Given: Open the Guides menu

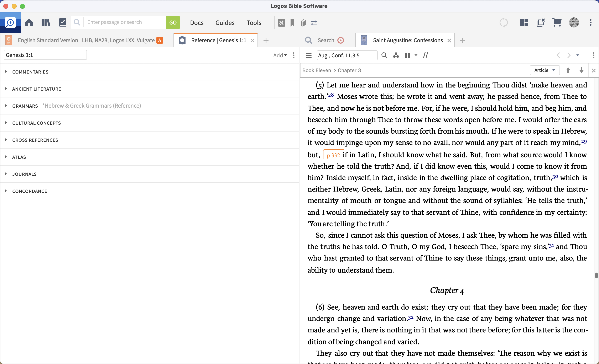Looking at the screenshot, I should 225,23.
